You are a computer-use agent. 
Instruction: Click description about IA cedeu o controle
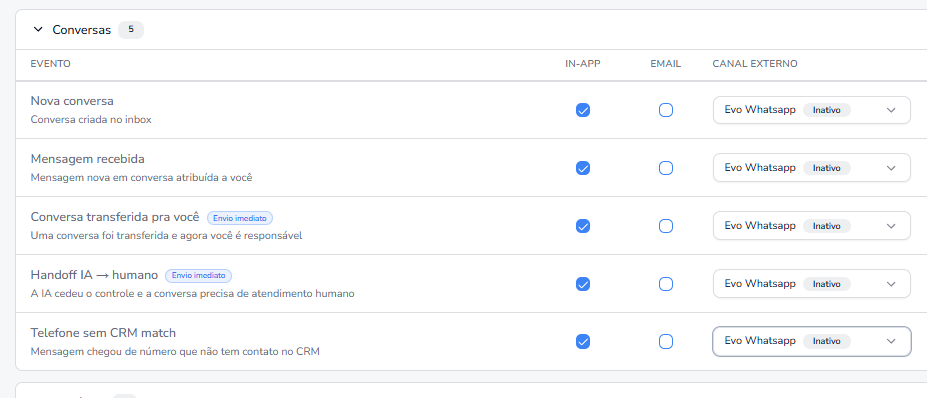tap(192, 293)
